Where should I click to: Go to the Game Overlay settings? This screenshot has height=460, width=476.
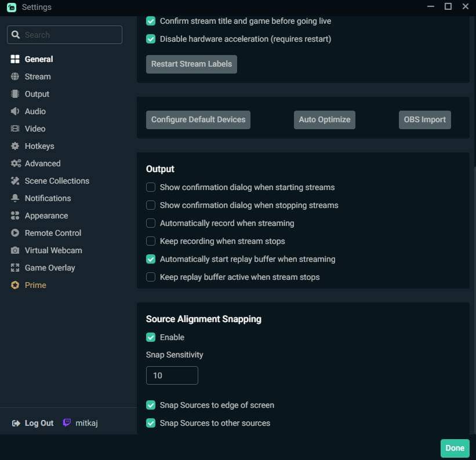click(x=50, y=268)
